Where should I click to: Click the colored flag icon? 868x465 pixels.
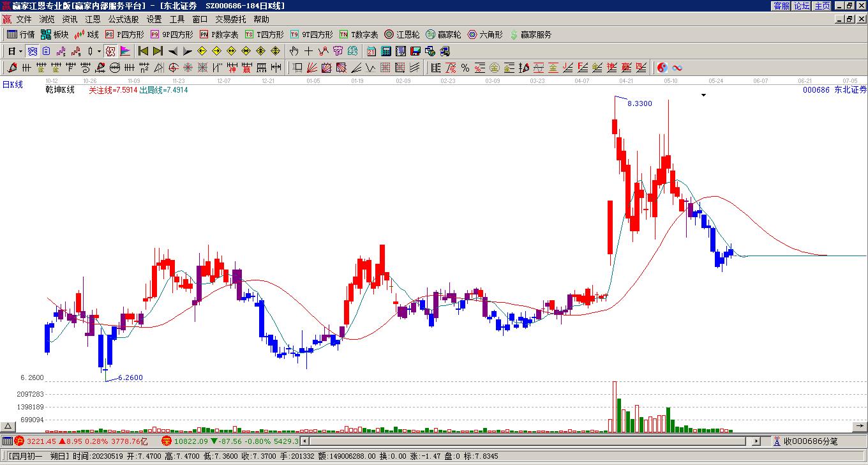point(125,51)
